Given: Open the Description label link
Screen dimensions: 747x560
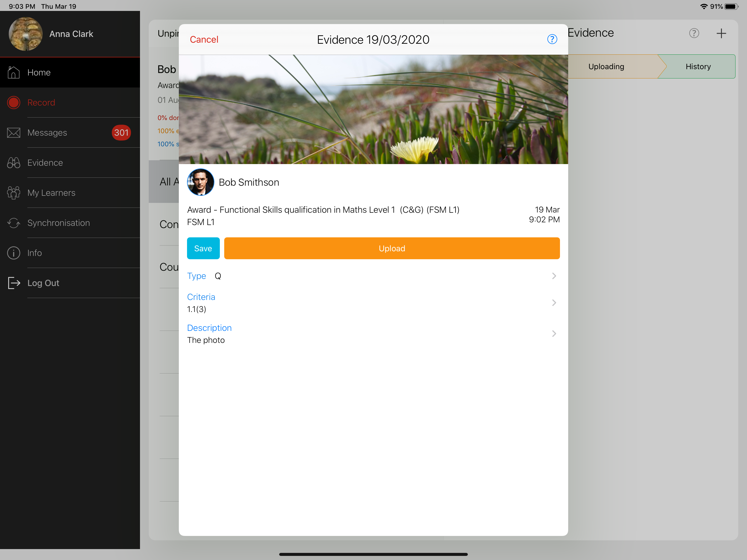Looking at the screenshot, I should pyautogui.click(x=209, y=328).
